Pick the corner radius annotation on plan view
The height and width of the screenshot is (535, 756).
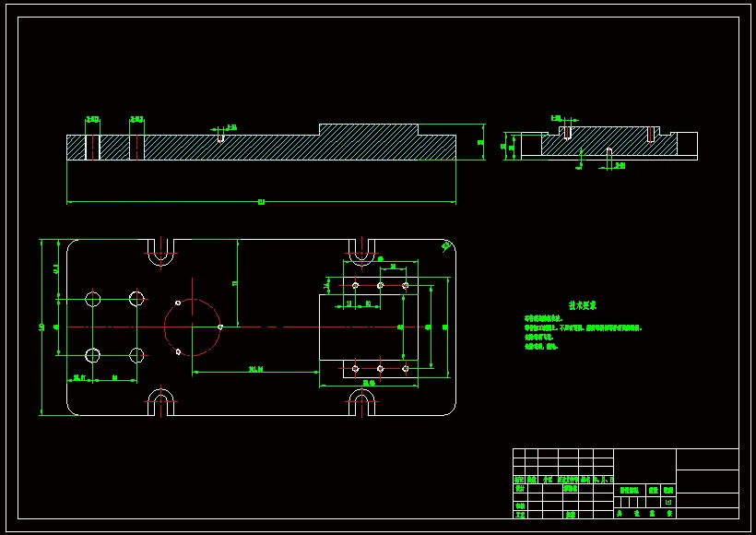pos(445,246)
